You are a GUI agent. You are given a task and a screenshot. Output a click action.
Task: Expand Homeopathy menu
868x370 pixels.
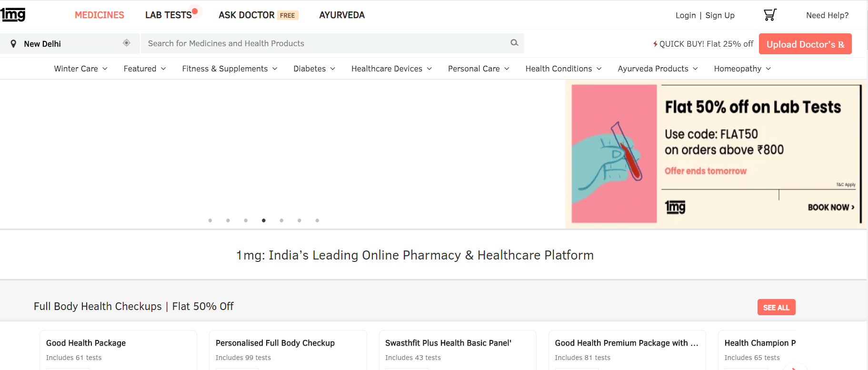pyautogui.click(x=742, y=69)
